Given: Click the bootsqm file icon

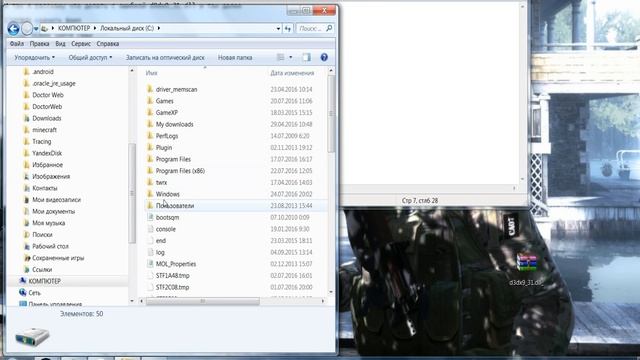Looking at the screenshot, I should pos(150,218).
